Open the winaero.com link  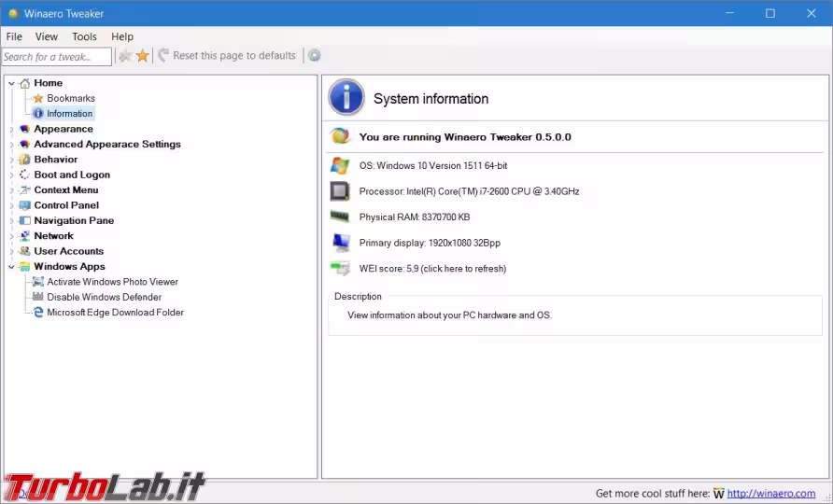coord(770,494)
